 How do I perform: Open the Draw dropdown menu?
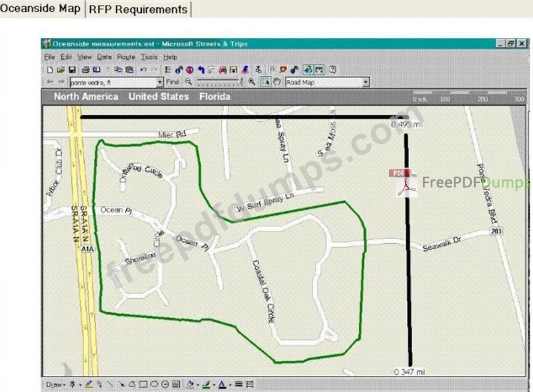pyautogui.click(x=55, y=385)
